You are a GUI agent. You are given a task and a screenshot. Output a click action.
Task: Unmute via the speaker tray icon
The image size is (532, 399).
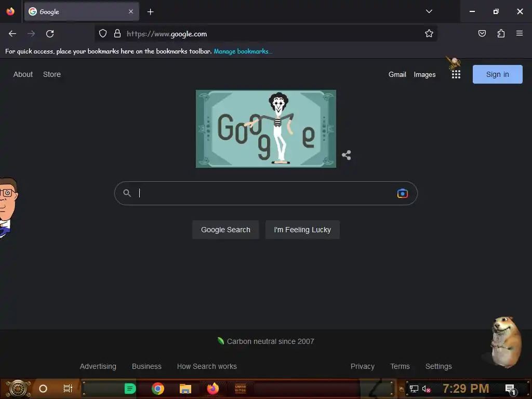tap(426, 389)
